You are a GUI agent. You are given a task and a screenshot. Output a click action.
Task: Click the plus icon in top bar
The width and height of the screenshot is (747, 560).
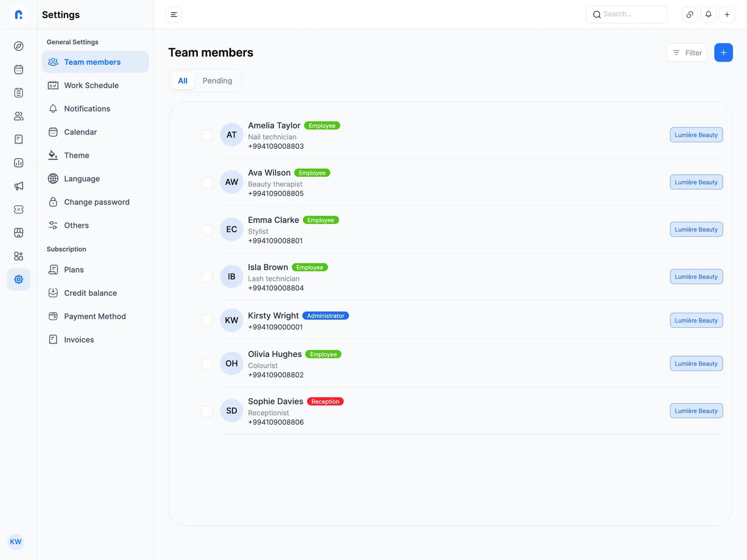(x=727, y=14)
